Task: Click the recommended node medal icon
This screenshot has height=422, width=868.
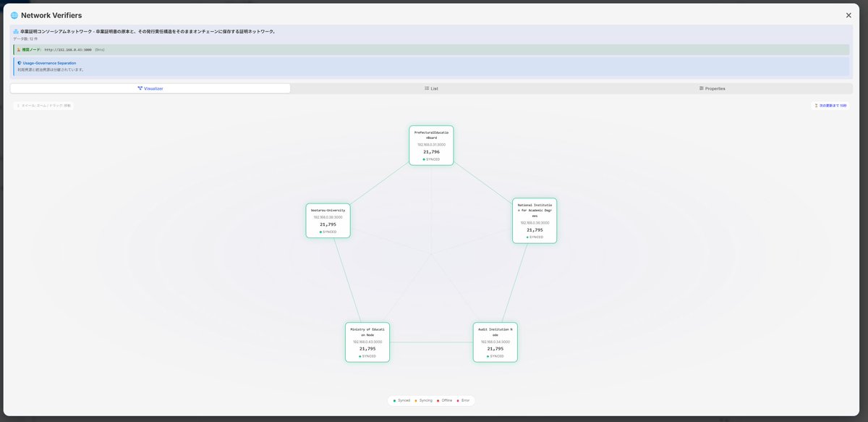Action: [19, 50]
